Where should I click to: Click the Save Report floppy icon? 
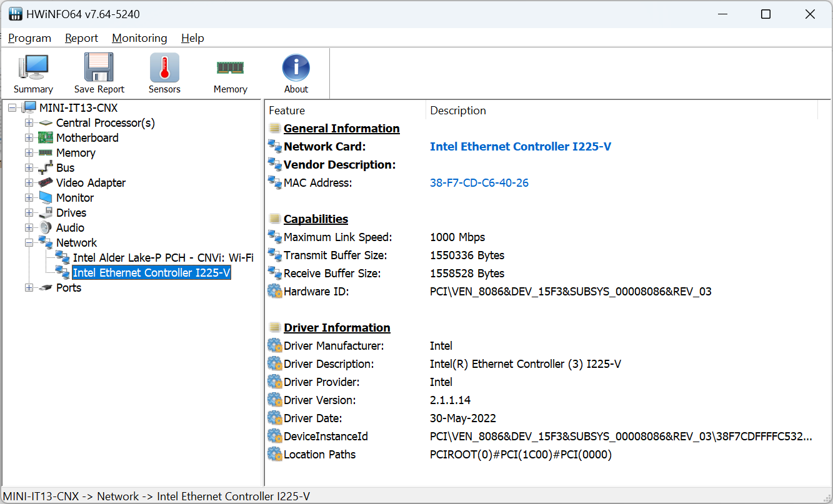point(99,67)
